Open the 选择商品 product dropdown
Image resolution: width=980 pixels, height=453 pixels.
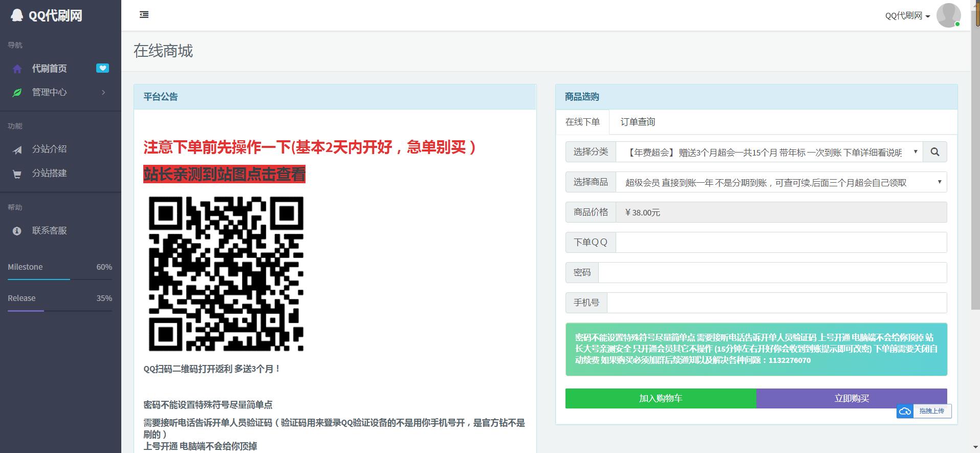pos(781,182)
